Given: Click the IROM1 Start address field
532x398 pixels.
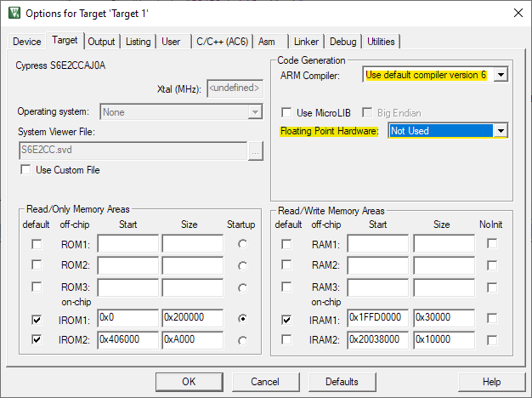Looking at the screenshot, I should (127, 318).
